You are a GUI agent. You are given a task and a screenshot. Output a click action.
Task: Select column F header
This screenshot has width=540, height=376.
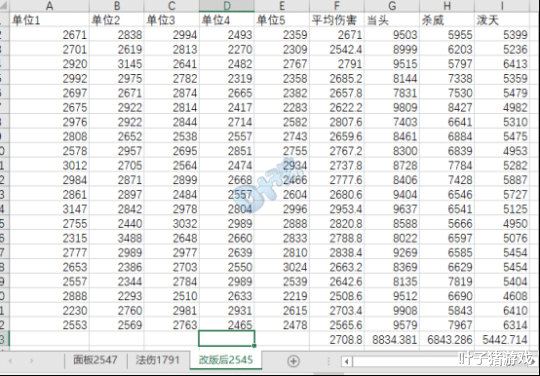tap(337, 6)
